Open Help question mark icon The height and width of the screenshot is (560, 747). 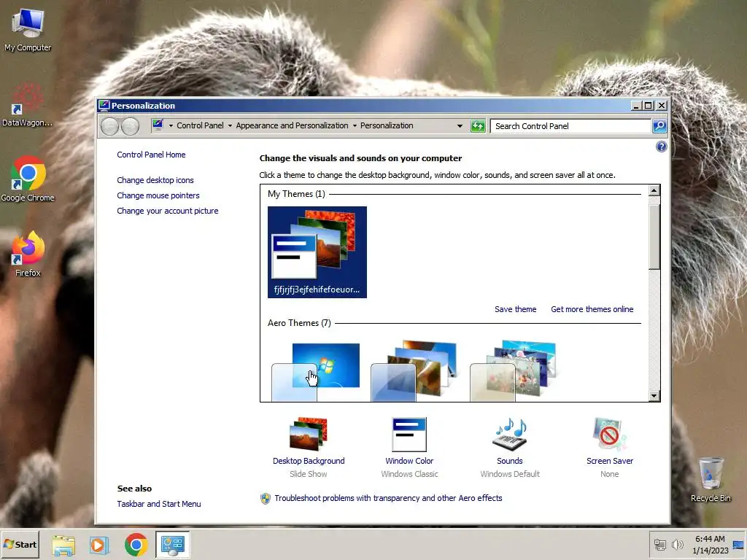tap(661, 147)
